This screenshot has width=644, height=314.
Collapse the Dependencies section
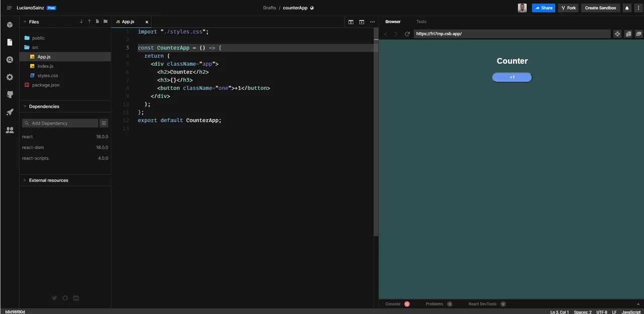tap(25, 107)
